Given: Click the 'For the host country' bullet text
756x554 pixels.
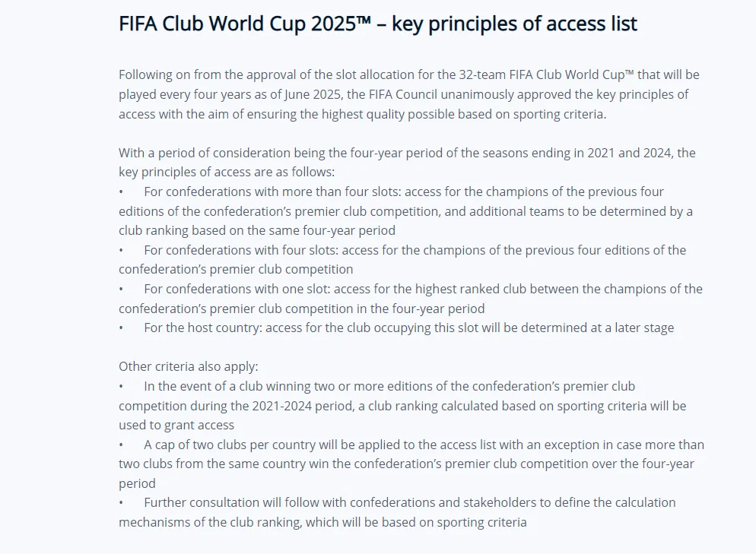Looking at the screenshot, I should [x=408, y=328].
